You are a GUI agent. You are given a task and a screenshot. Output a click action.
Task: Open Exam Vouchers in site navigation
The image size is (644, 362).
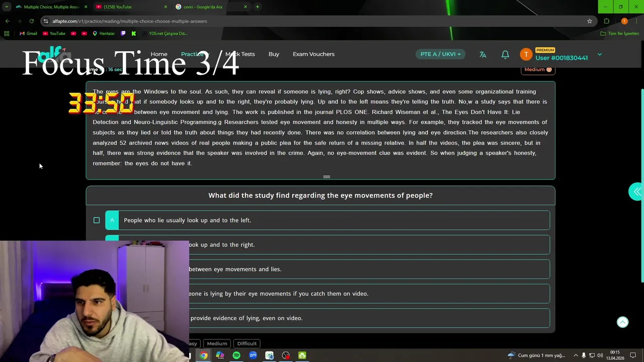[313, 54]
